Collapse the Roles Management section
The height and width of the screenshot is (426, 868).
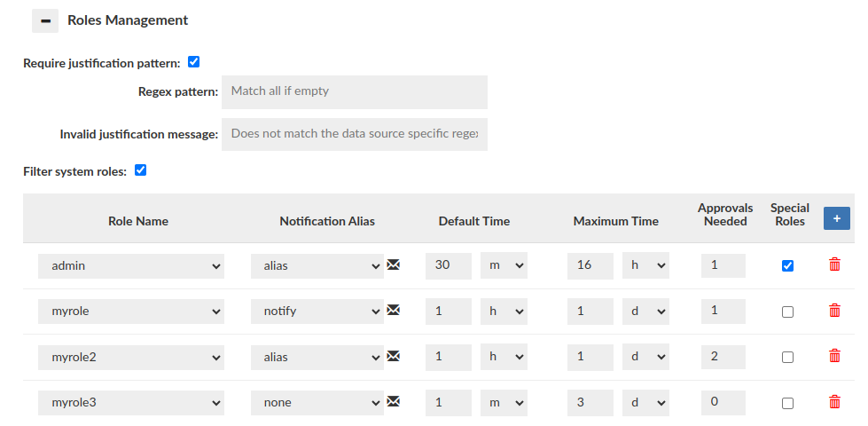pos(45,20)
